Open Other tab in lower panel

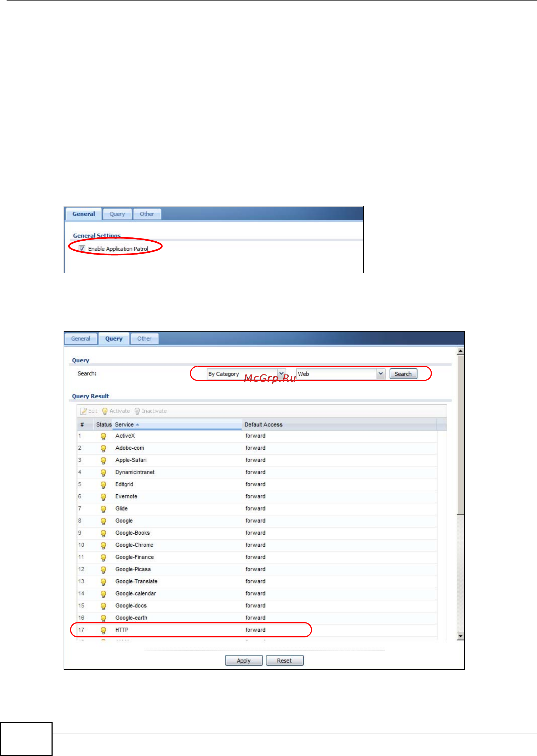pyautogui.click(x=144, y=339)
